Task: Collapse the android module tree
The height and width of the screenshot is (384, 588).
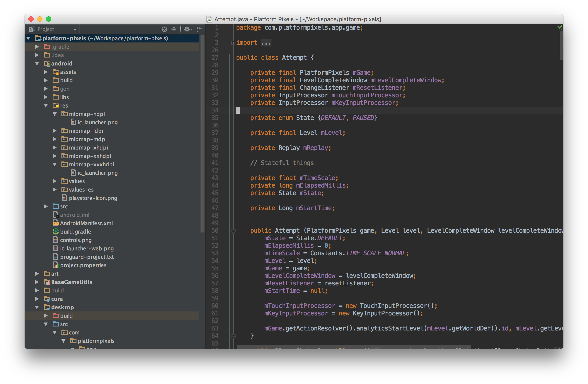Action: click(37, 63)
